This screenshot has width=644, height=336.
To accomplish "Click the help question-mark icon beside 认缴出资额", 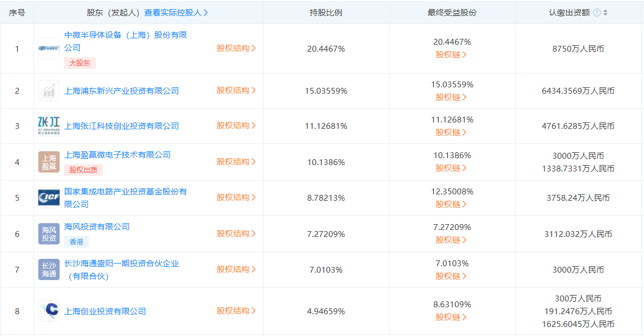I will coord(597,13).
